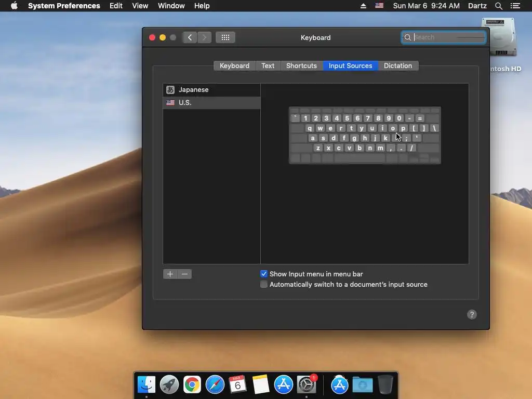Open the Help menu
The height and width of the screenshot is (399, 532).
coord(202,6)
